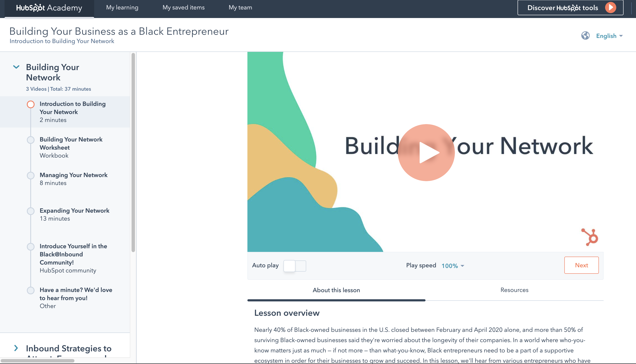Toggle the Auto play switch

click(x=294, y=266)
